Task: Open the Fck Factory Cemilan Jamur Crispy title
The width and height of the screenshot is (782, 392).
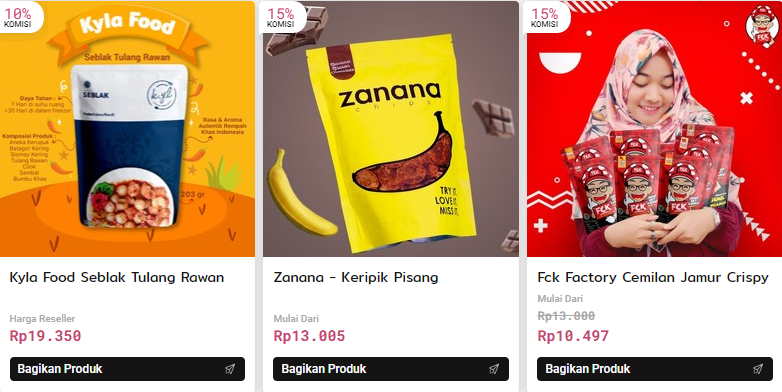Action: tap(653, 277)
